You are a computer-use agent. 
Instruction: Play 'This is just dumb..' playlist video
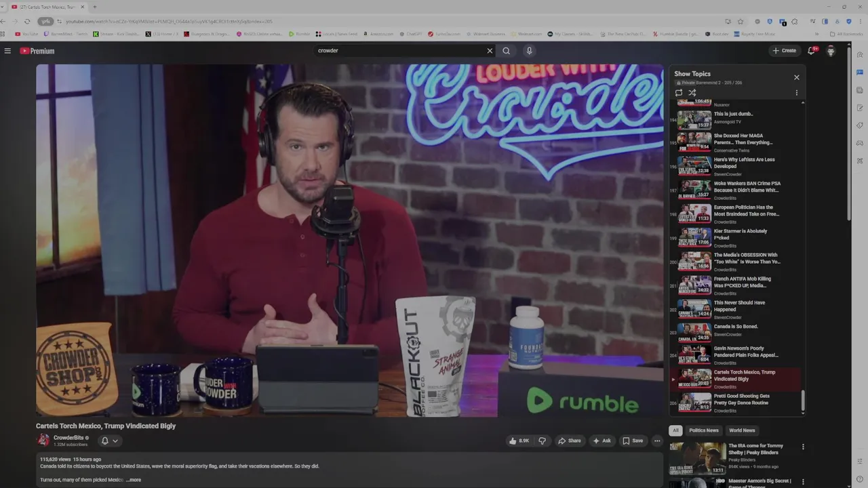736,119
